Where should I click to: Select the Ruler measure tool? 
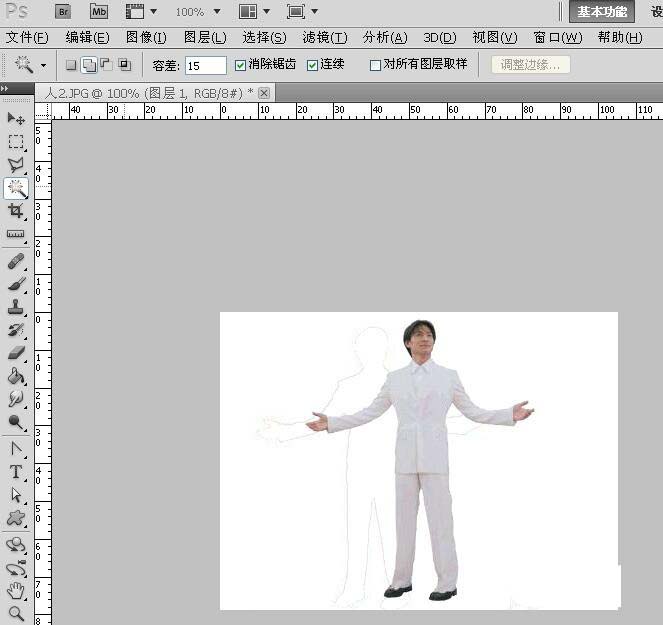[16, 234]
